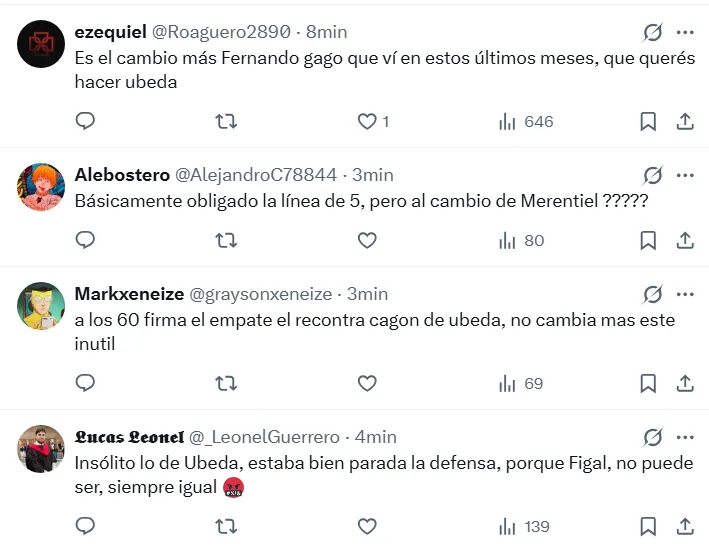The height and width of the screenshot is (551, 709).
Task: View analytics showing 646 views
Action: (x=526, y=121)
